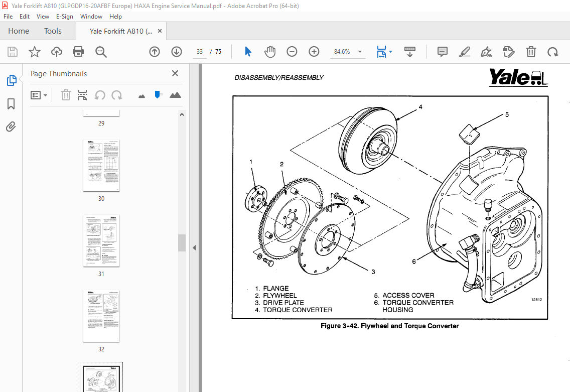Open the File menu
This screenshot has width=570, height=392.
click(8, 17)
